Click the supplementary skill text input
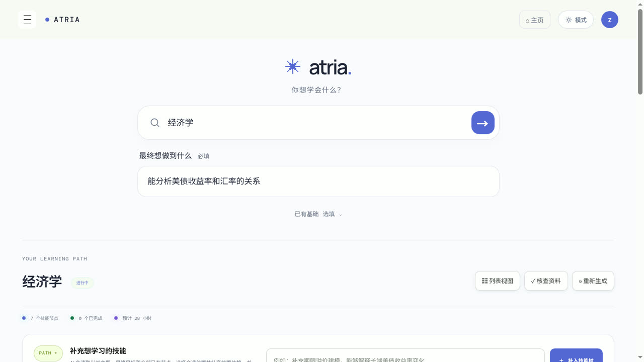644x362 pixels. pyautogui.click(x=405, y=355)
